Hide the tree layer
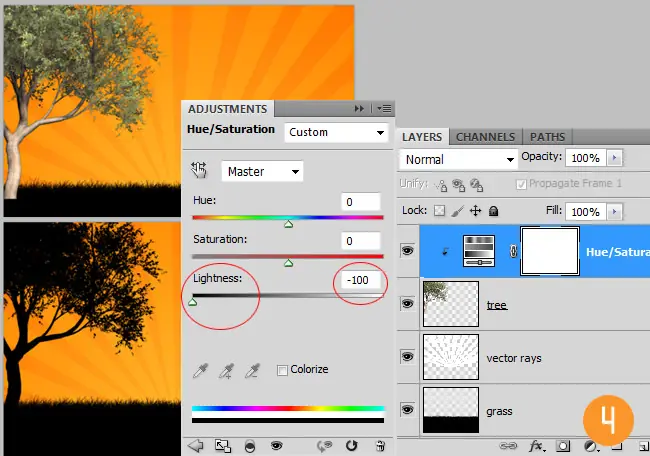Image resolution: width=650 pixels, height=456 pixels. [x=407, y=303]
